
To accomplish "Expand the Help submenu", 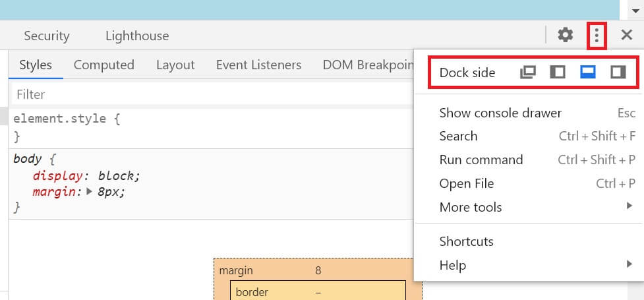I will (x=452, y=265).
